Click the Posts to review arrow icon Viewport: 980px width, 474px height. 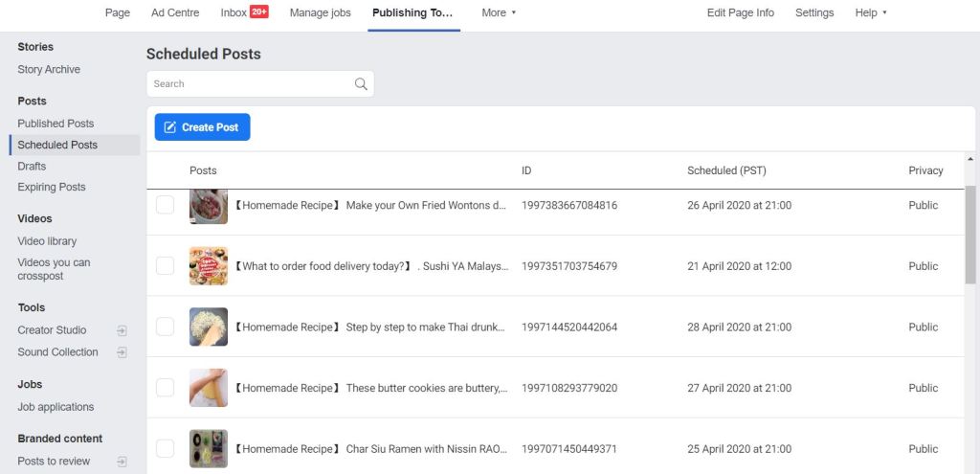click(x=122, y=462)
